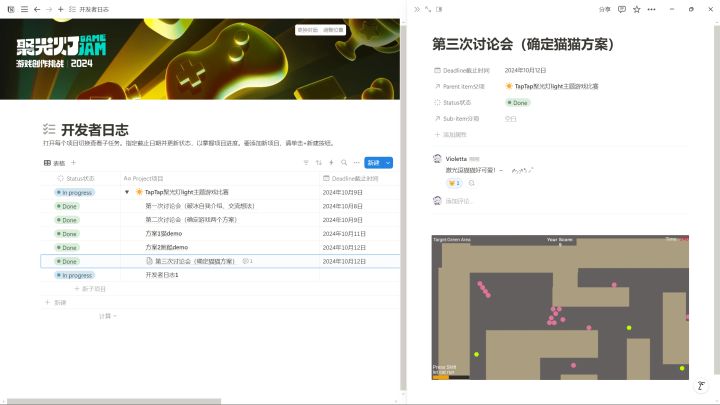Open the 第二次讨论会 row
The height and width of the screenshot is (405, 720).
pyautogui.click(x=191, y=220)
